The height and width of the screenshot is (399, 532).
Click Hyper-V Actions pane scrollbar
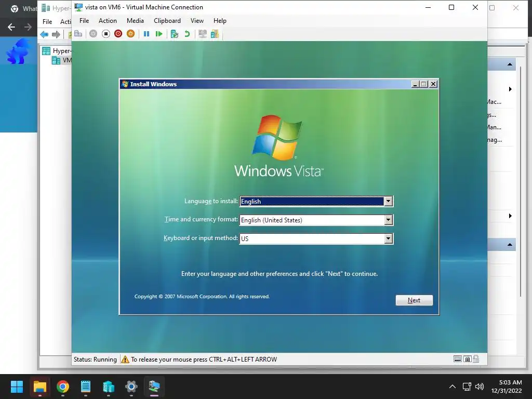[x=521, y=181]
